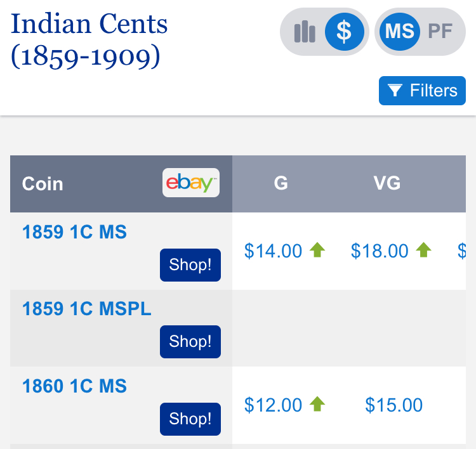Open the 1859 1C MS coin link

click(74, 232)
